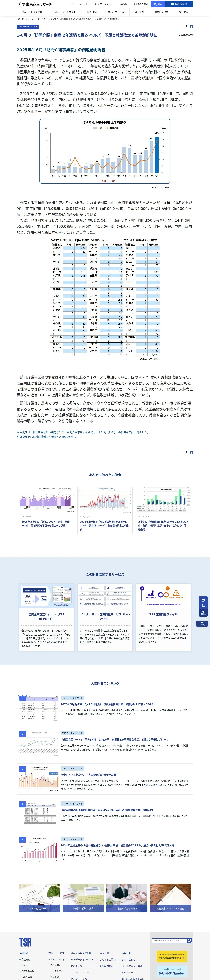Click the TSRデータインサイト tag above article title
Image resolution: width=210 pixels, height=980 pixels.
click(28, 27)
